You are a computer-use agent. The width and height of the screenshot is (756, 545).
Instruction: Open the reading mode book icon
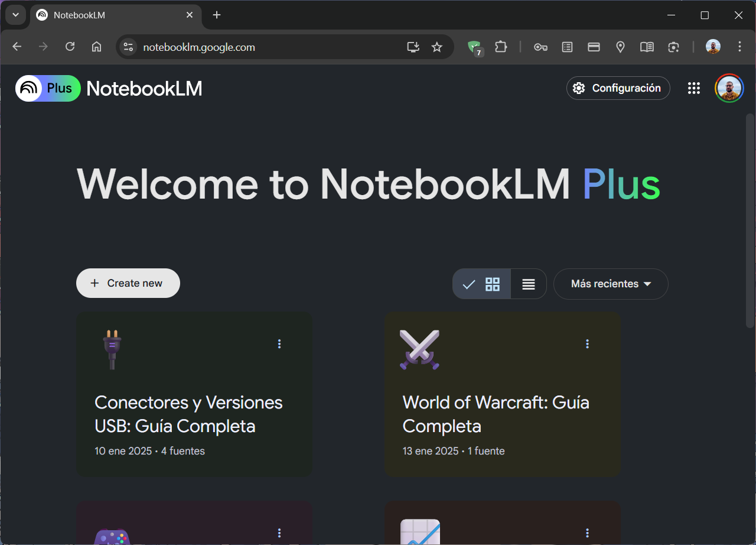tap(647, 47)
